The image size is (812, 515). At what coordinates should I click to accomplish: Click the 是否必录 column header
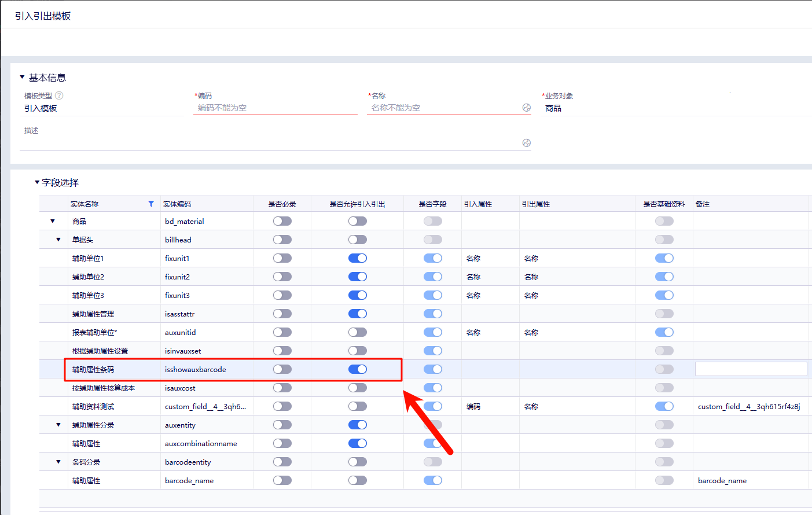coord(282,204)
